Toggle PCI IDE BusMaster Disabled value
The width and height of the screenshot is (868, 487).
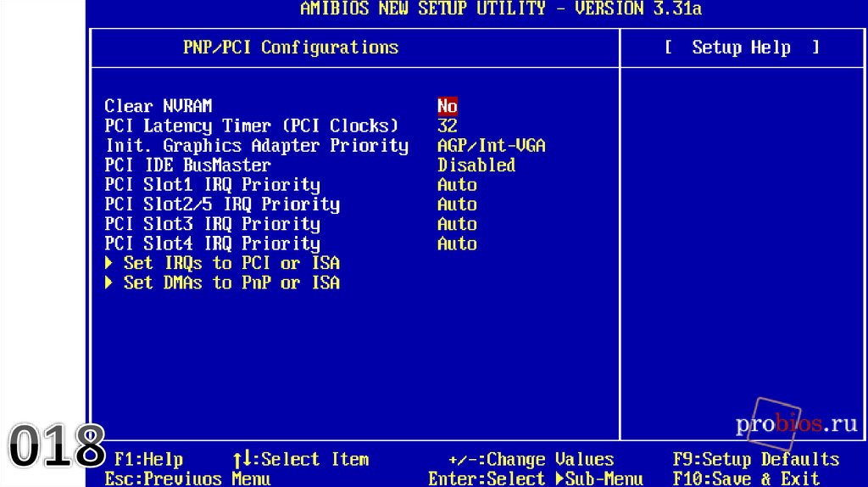pos(476,165)
